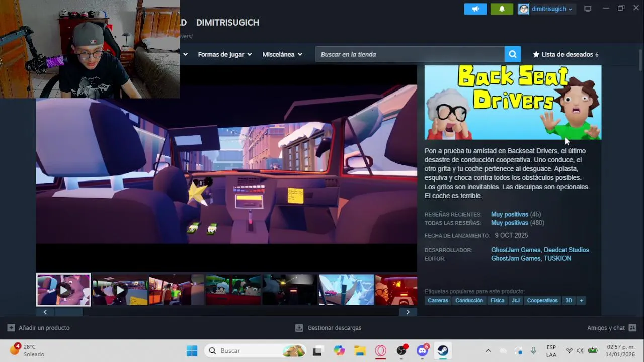The width and height of the screenshot is (644, 362).
Task: Open the DIMITRISUGICH profile tab
Action: [227, 23]
